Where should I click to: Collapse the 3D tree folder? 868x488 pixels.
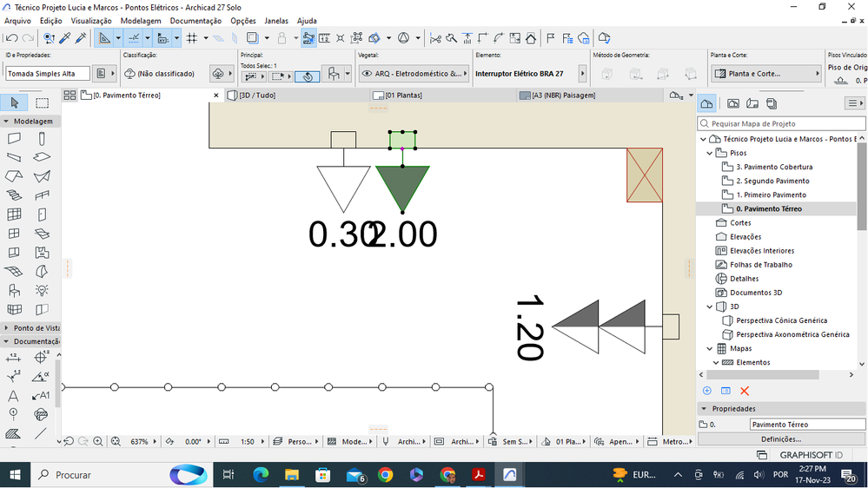(710, 307)
